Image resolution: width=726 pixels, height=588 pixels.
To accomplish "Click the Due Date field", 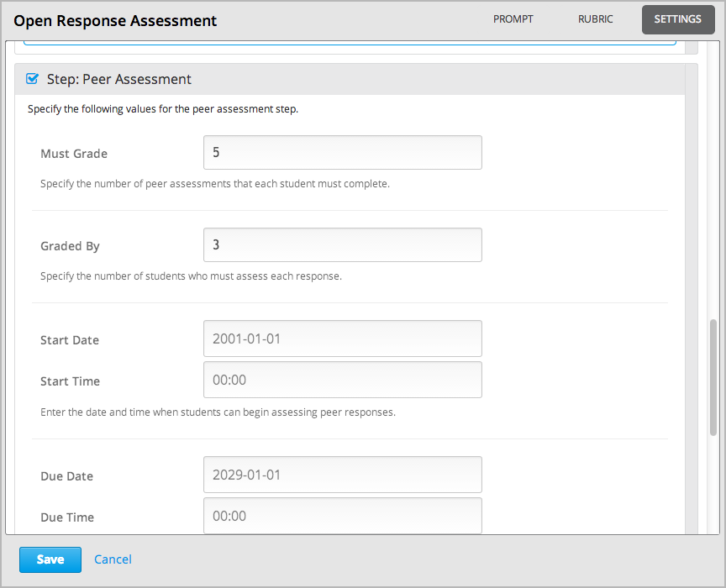I will (x=343, y=475).
